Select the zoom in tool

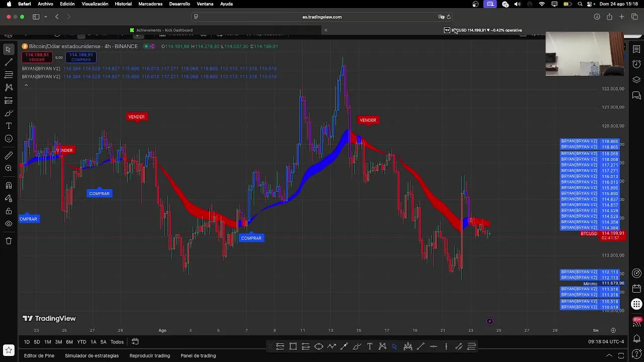[x=9, y=168]
